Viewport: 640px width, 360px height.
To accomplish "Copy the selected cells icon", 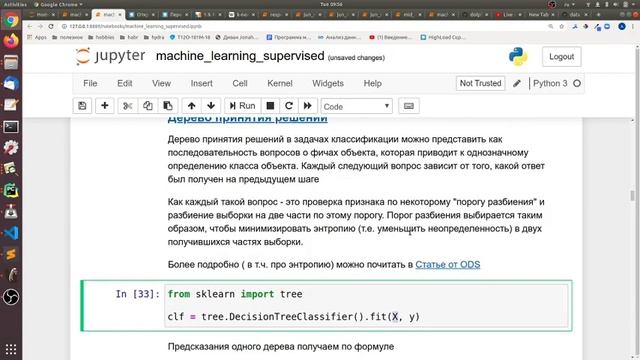I will pos(148,106).
